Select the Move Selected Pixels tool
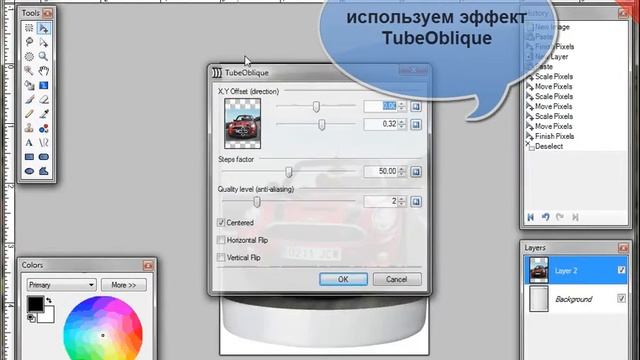Viewport: 640px width, 360px height. [x=43, y=28]
